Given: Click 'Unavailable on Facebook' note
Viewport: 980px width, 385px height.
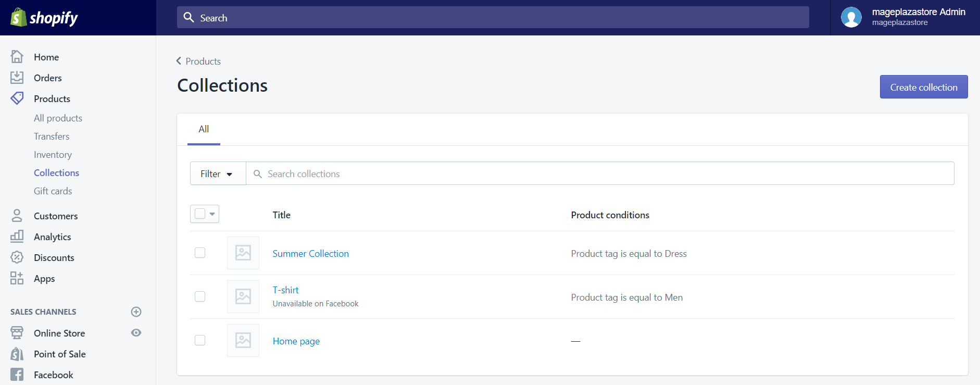Looking at the screenshot, I should coord(316,304).
